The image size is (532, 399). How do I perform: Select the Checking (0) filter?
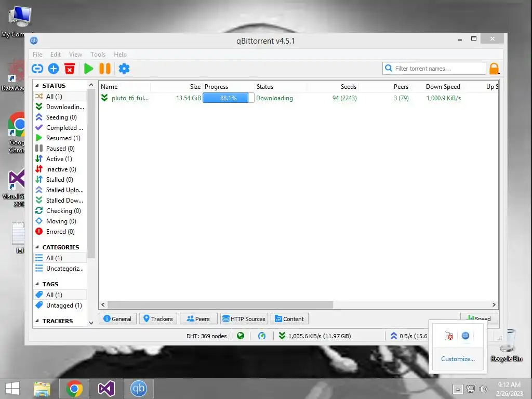pos(60,211)
